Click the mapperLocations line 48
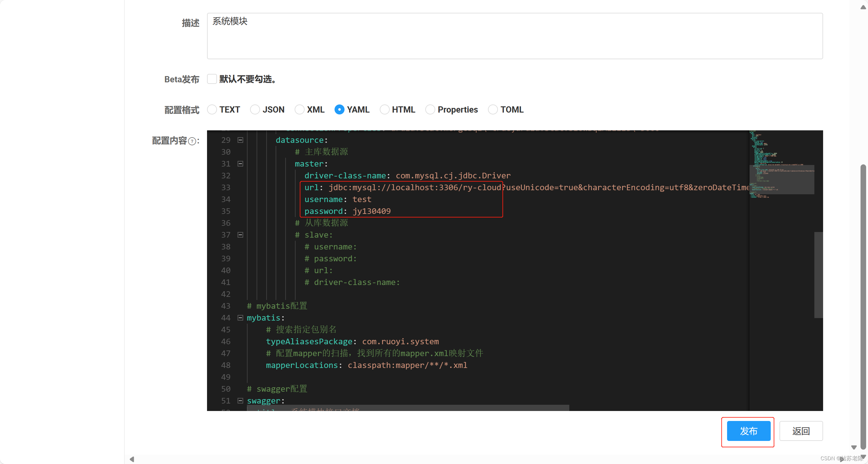868x464 pixels. 367,365
